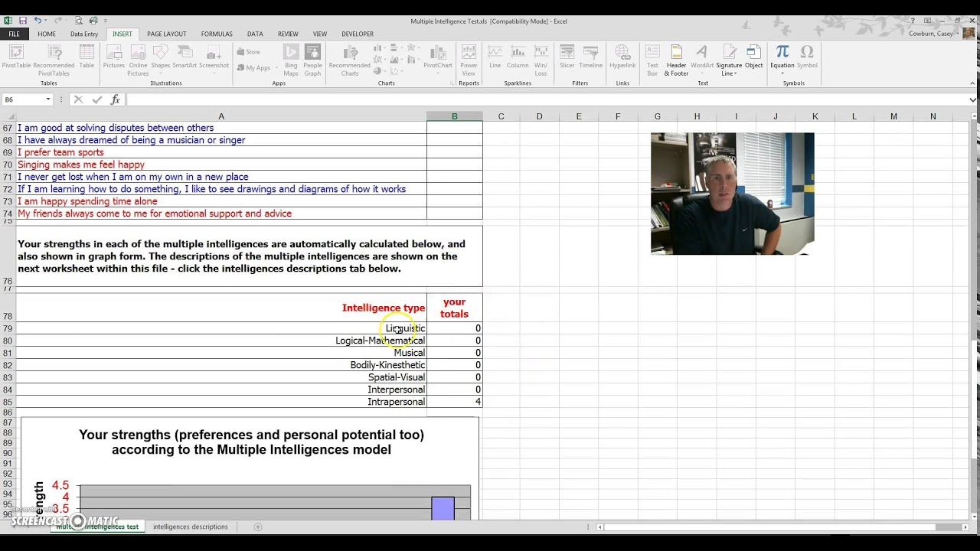Screen dimensions: 980x551
Task: Insert a Symbol
Action: tap(807, 57)
